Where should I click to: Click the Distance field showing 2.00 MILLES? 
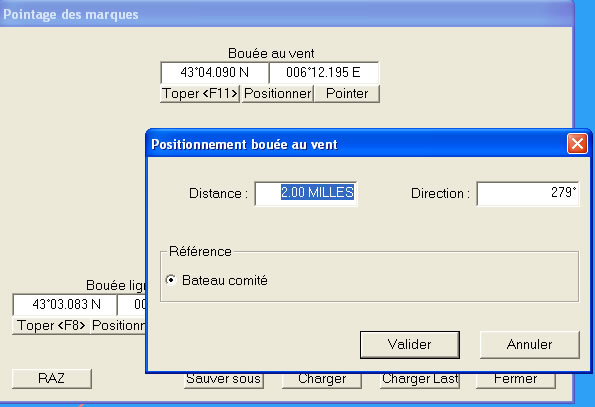pos(306,193)
